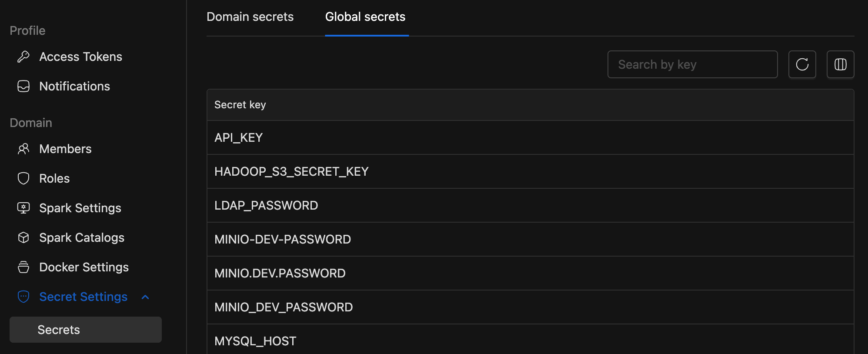
Task: Click the Spark Catalogs cube icon
Action: [24, 237]
